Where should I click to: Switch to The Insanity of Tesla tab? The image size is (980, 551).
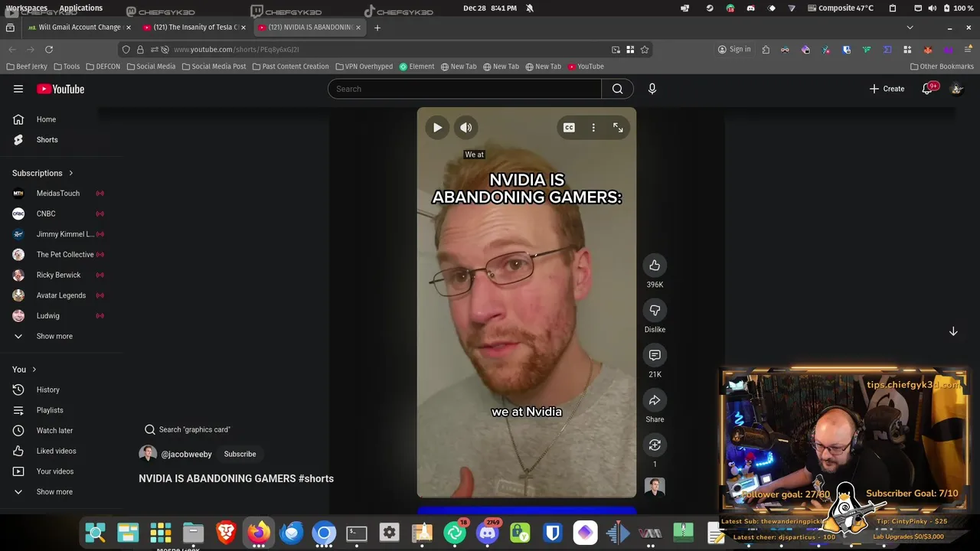coord(194,28)
